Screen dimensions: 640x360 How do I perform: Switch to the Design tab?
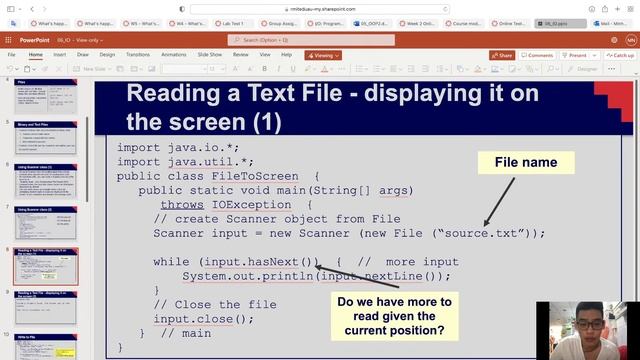pos(107,55)
